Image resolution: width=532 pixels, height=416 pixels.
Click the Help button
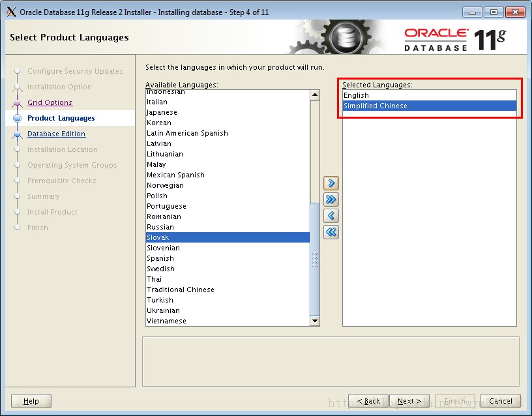pos(31,401)
